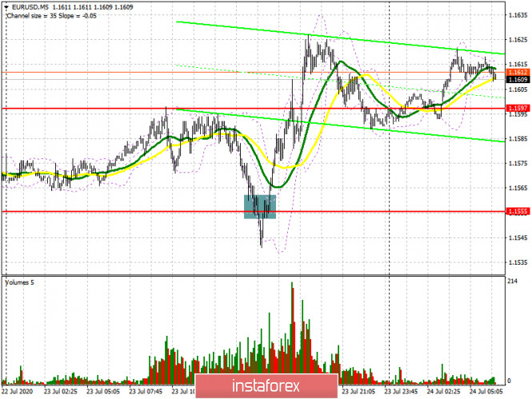Click the 23 Jul 2020 date label

[x=19, y=393]
